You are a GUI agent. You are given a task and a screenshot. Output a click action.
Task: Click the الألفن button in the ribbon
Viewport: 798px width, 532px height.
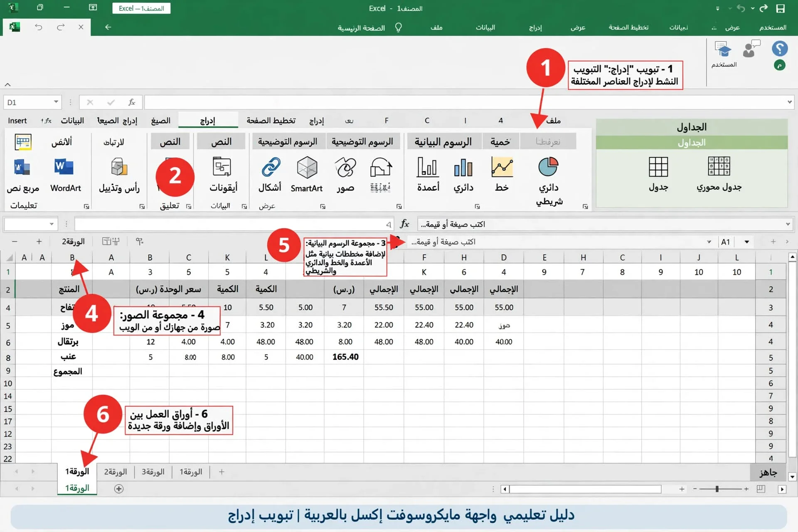coord(62,142)
